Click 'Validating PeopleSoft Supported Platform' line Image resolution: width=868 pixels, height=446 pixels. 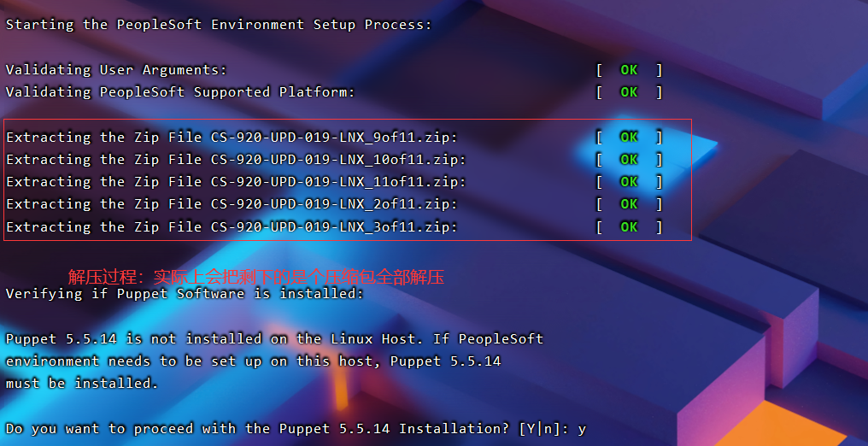pos(180,92)
